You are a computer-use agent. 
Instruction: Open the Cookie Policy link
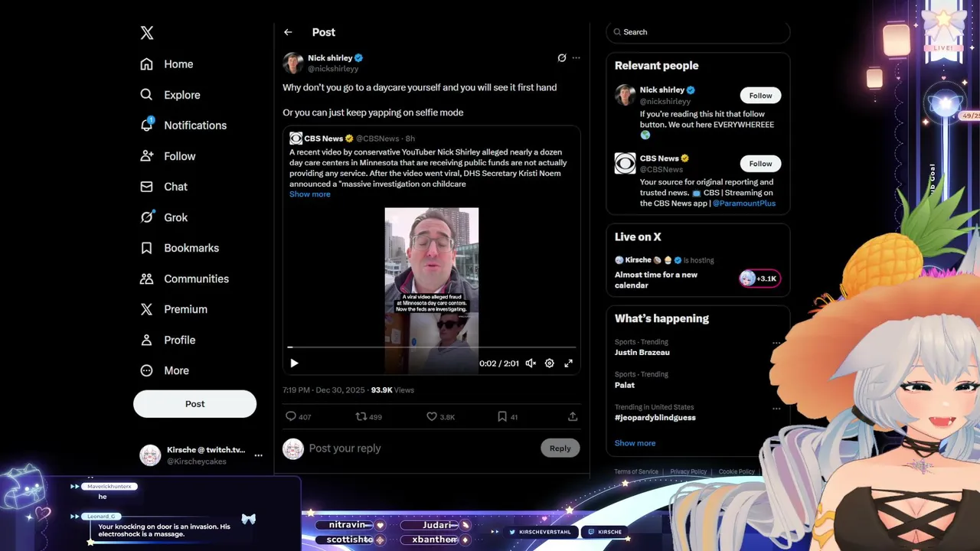point(737,471)
